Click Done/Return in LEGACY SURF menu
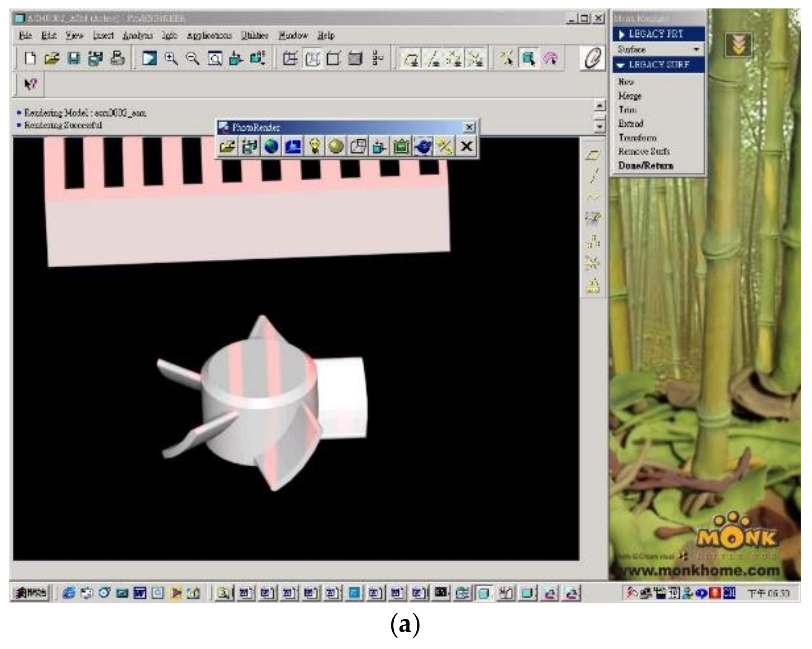 tap(645, 166)
